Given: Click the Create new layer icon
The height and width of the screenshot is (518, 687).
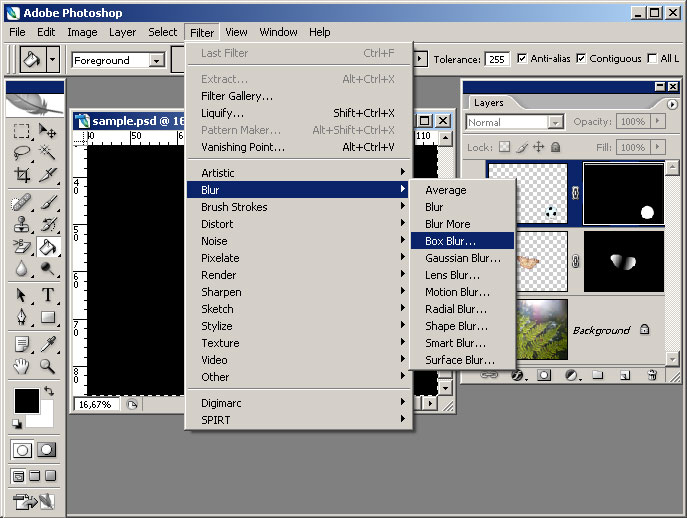Looking at the screenshot, I should point(625,376).
